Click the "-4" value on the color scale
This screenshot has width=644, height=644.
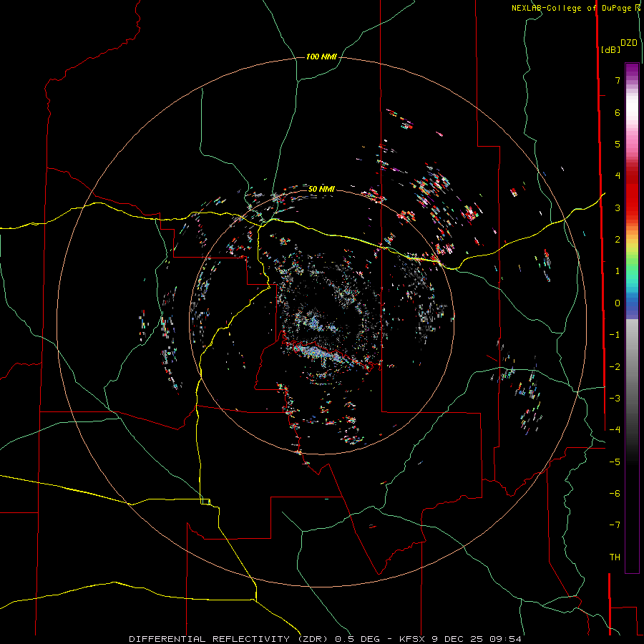[615, 430]
